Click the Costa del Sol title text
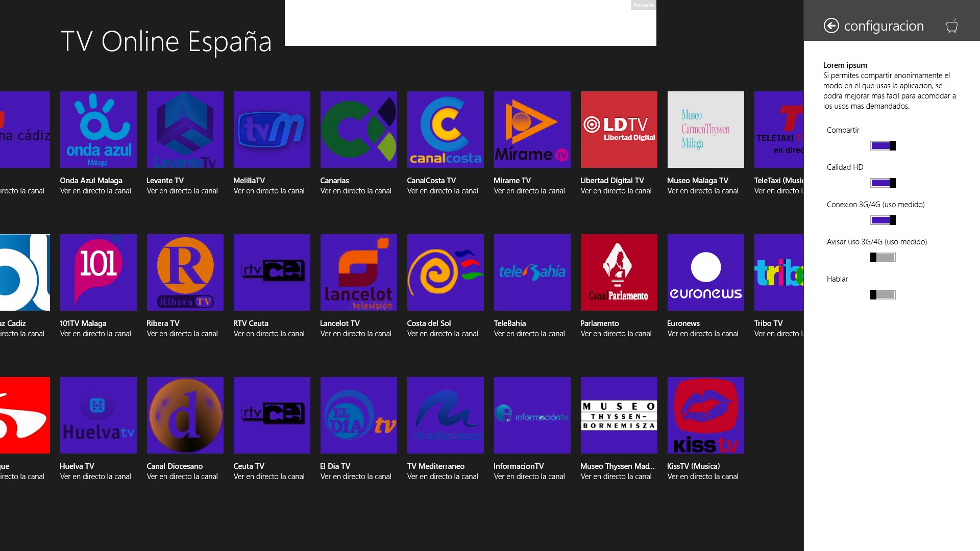 pyautogui.click(x=429, y=323)
